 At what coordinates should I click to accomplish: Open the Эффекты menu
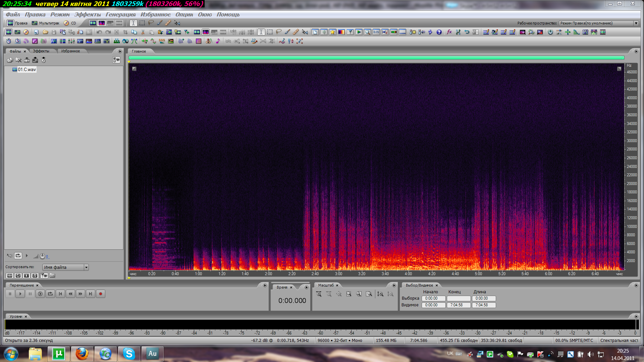click(x=87, y=14)
